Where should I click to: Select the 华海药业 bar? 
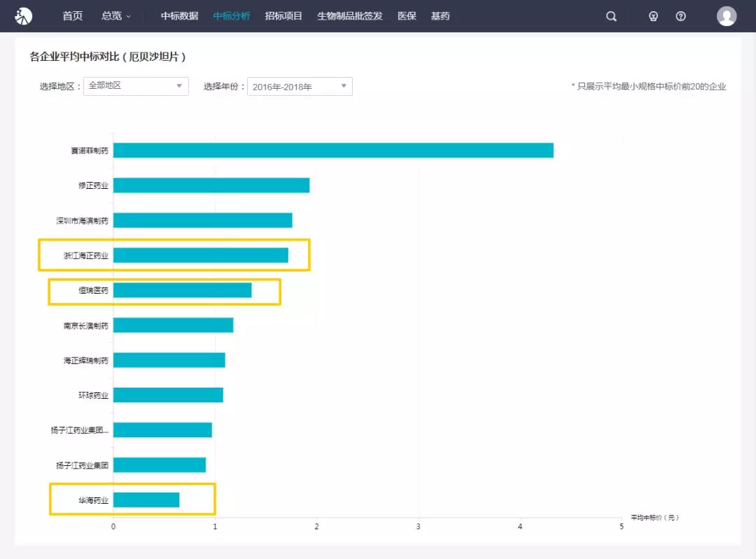point(146,500)
